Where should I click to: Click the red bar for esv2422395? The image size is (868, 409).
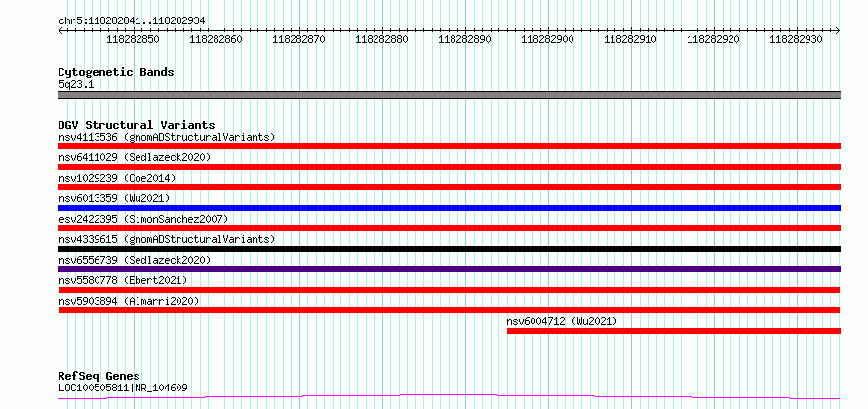[x=449, y=228]
